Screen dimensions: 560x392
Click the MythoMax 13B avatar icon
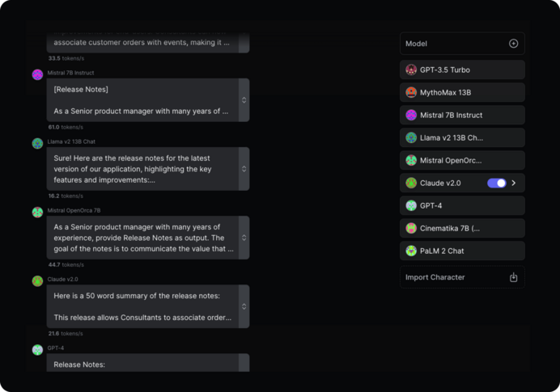point(411,92)
